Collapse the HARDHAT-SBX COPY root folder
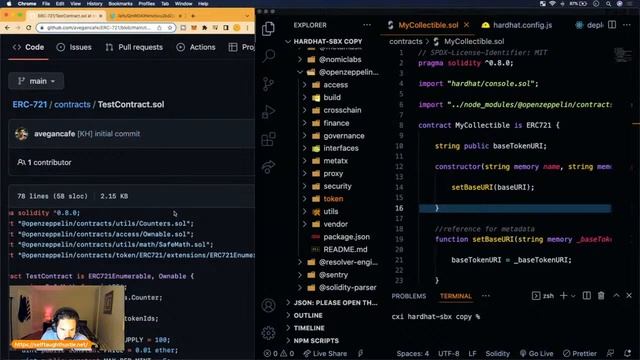640x360 pixels. pyautogui.click(x=328, y=41)
